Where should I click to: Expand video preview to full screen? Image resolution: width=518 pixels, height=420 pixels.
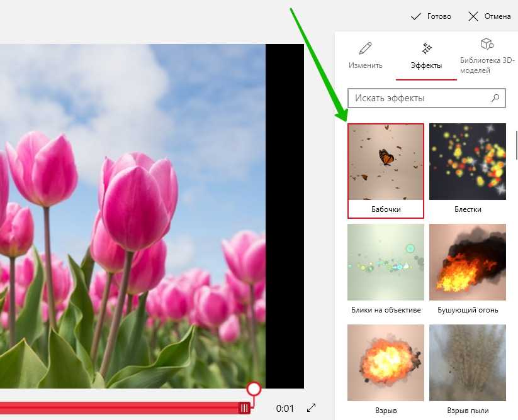pos(311,408)
